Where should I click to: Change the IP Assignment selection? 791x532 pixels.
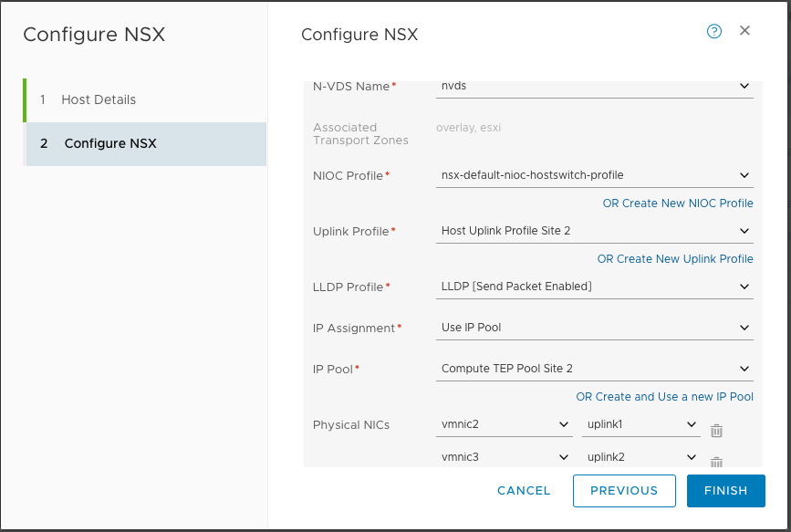(x=595, y=328)
